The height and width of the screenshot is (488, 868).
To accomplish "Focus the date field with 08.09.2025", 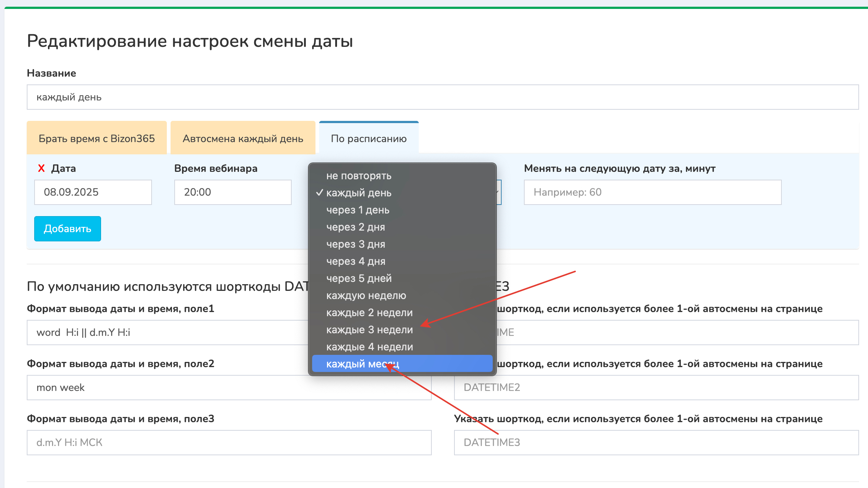I will click(93, 192).
